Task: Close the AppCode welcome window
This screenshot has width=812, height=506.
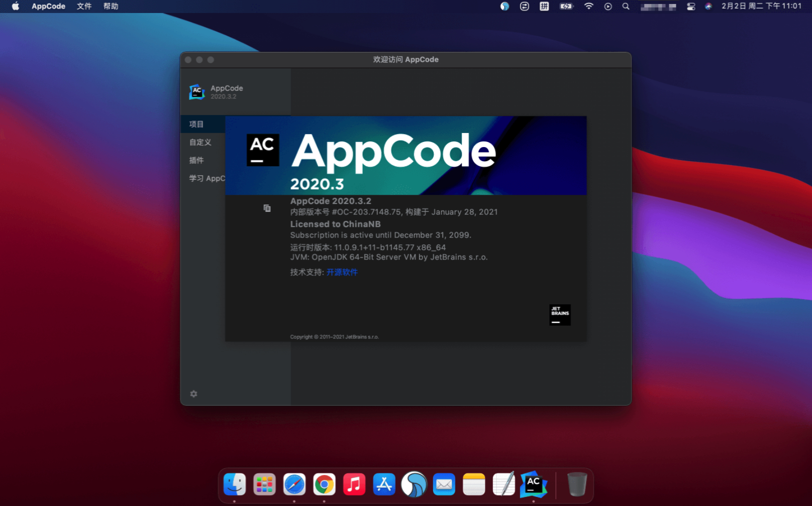Action: point(188,60)
